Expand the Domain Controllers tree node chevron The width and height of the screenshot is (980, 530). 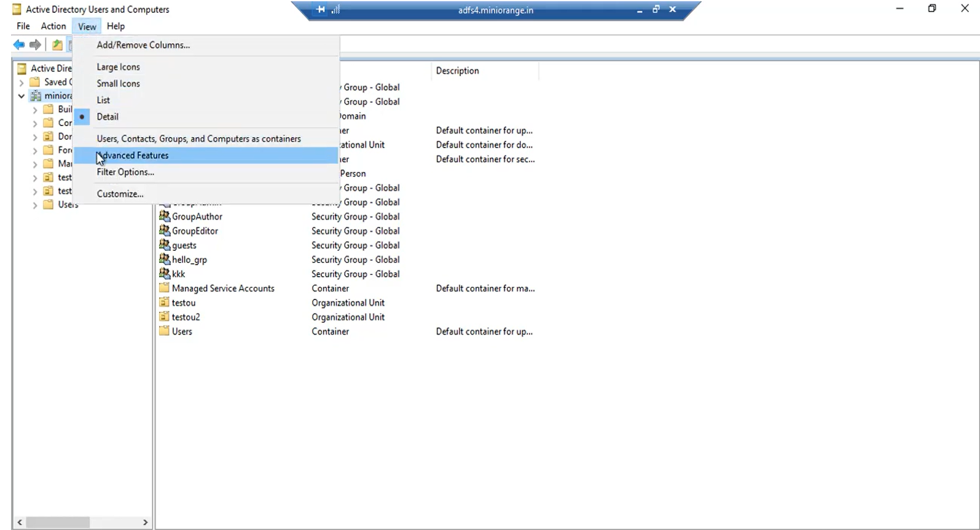pos(35,136)
